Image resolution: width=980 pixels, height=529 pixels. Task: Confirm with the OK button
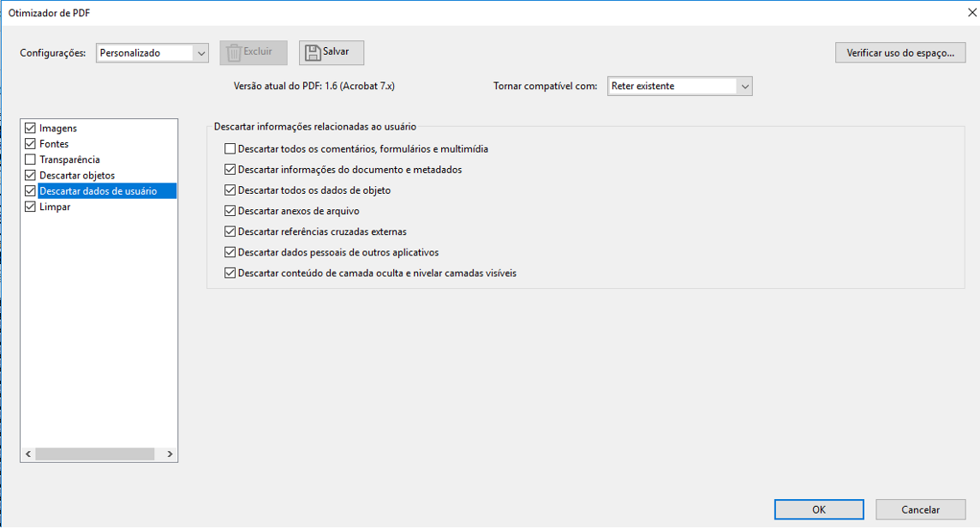(818, 509)
